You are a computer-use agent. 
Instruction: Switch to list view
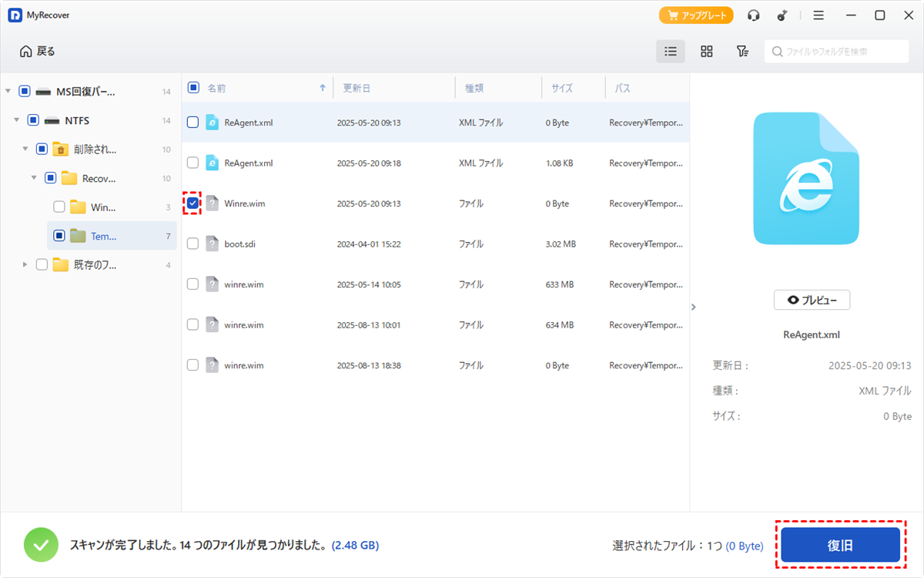[671, 52]
